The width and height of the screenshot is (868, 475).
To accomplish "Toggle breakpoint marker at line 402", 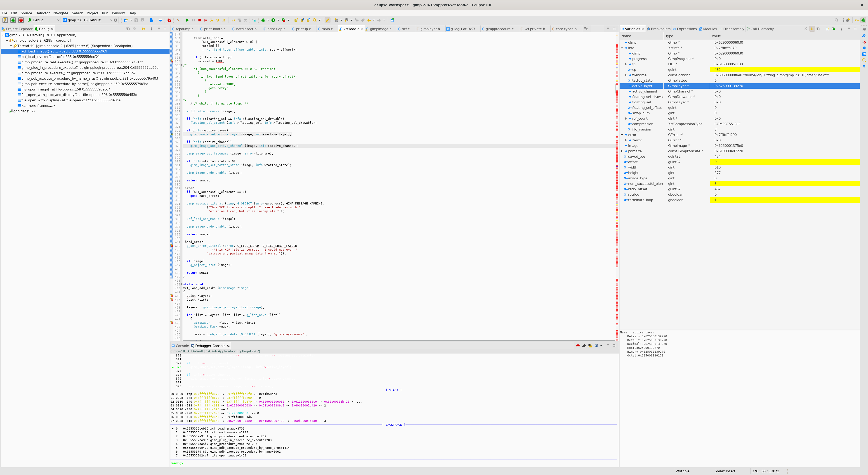I will point(172,246).
